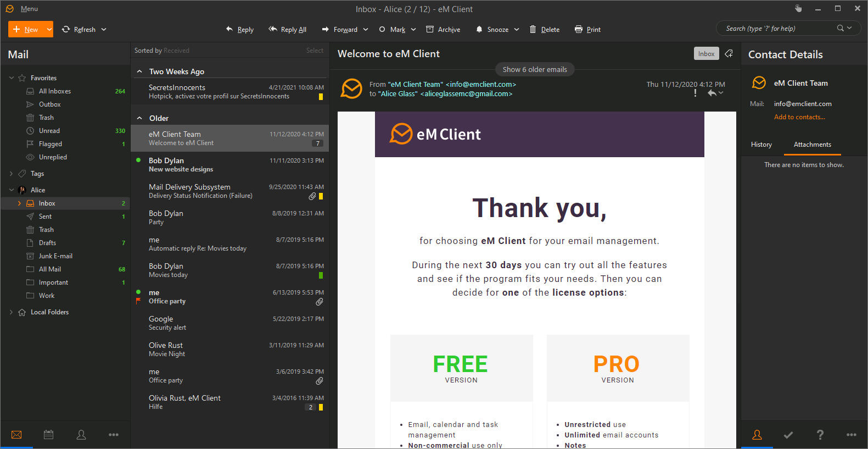Screen dimensions: 868x449
Task: Toggle unread dot on me Office party 6/13/2019
Action: [138, 292]
